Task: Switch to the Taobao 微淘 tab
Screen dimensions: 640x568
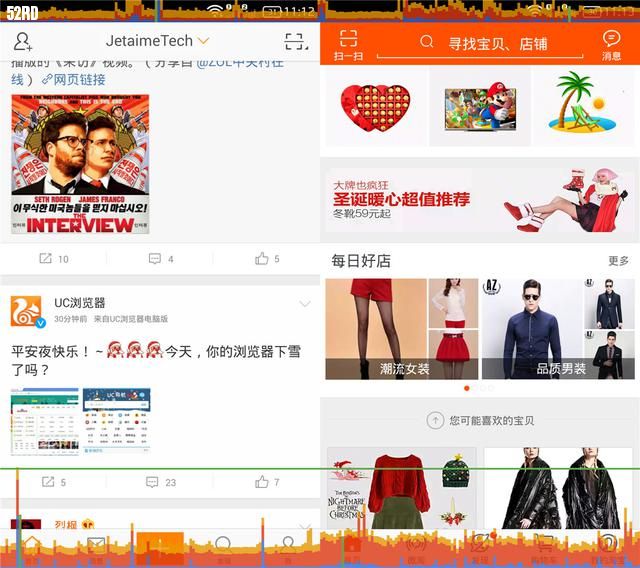Action: 416,550
